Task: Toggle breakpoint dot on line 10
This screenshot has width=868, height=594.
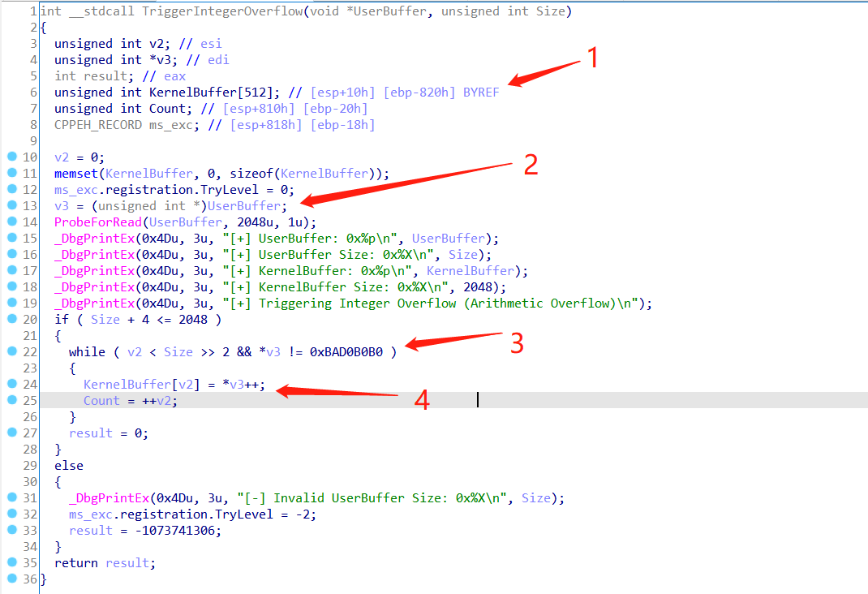Action: point(12,157)
